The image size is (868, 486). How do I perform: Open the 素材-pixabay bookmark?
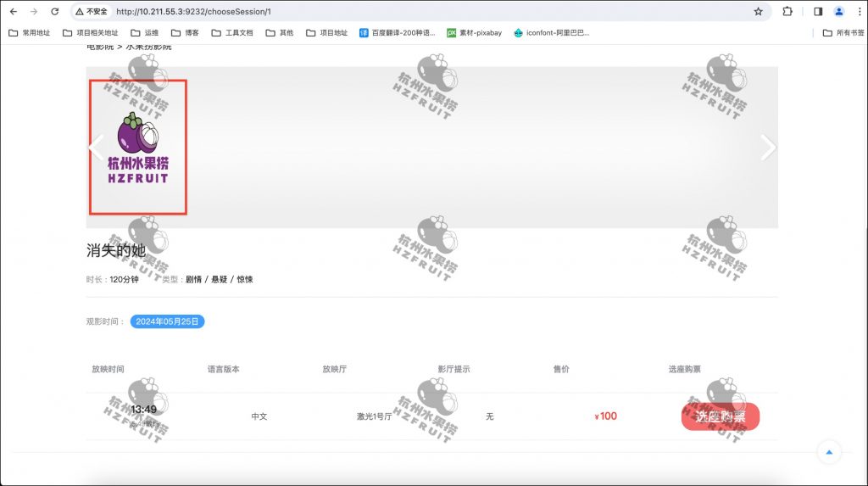click(x=475, y=33)
